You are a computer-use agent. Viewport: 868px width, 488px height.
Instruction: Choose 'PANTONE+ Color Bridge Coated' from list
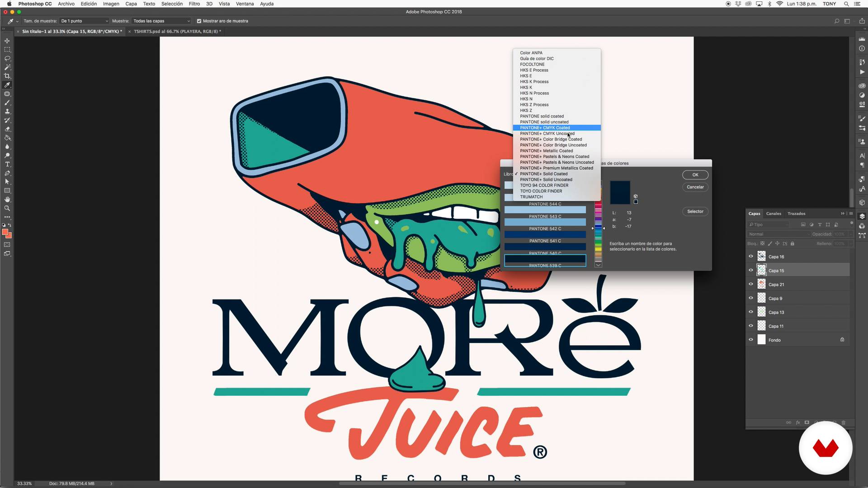[x=557, y=139]
